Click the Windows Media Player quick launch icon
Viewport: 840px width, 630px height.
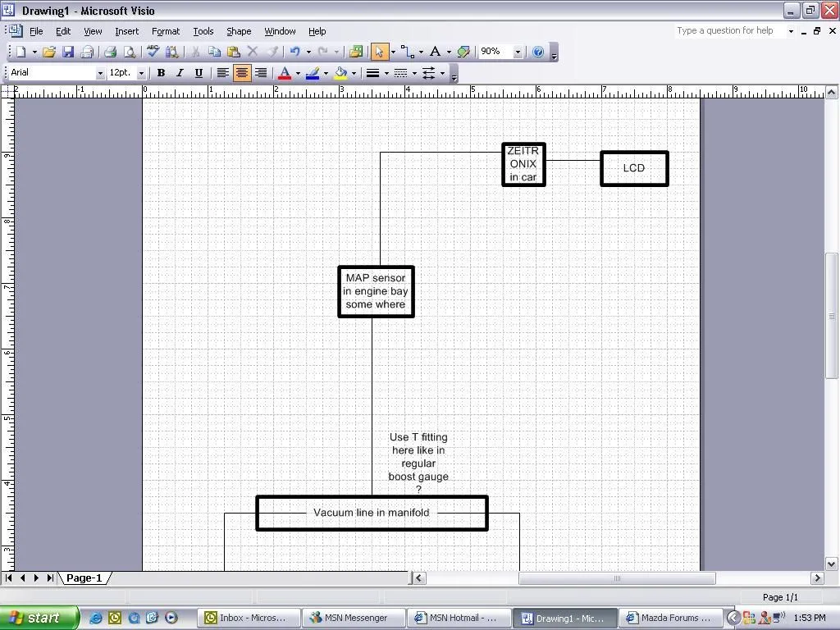pyautogui.click(x=171, y=618)
